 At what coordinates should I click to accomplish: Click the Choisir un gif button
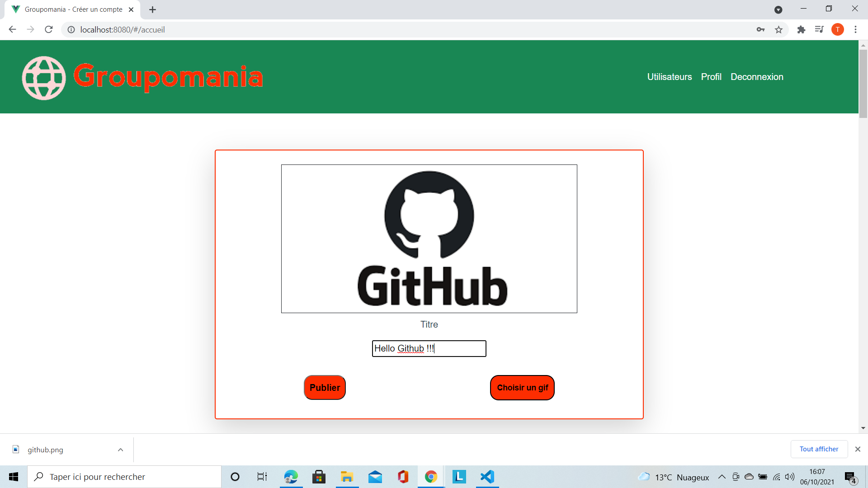click(522, 387)
